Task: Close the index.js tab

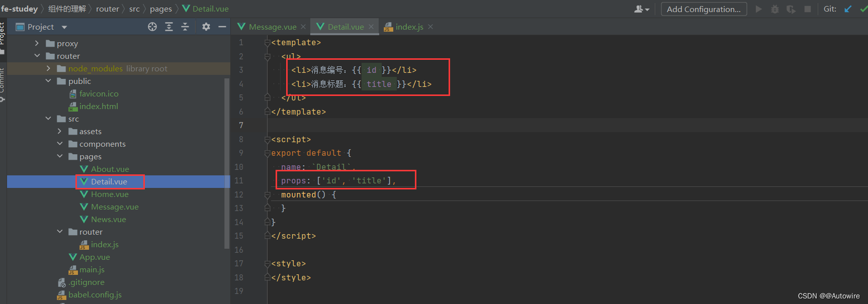Action: point(430,27)
